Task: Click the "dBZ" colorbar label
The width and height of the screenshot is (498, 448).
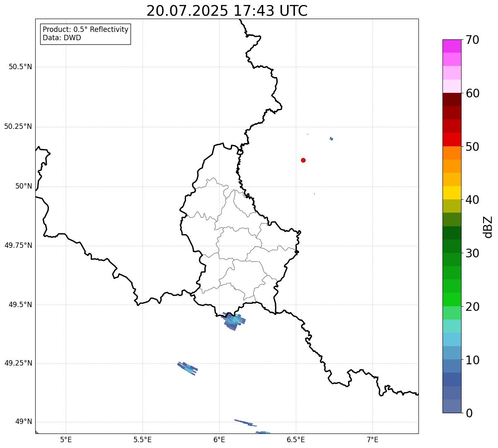Action: (x=488, y=227)
